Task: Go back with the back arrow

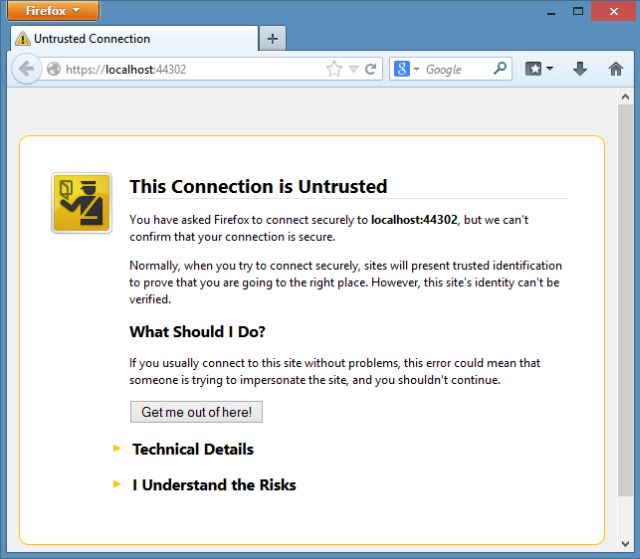Action: point(27,69)
